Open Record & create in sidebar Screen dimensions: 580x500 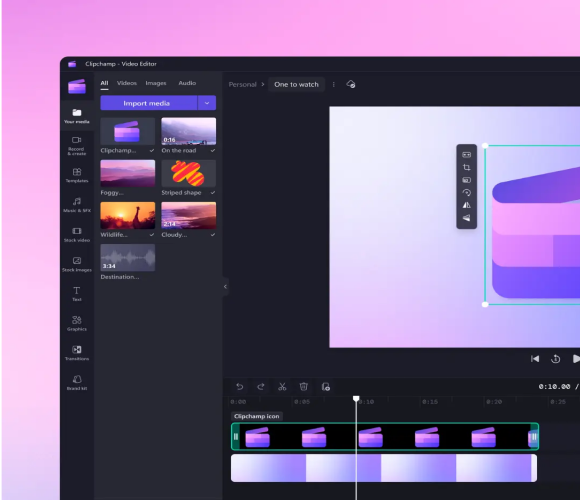coord(77,146)
